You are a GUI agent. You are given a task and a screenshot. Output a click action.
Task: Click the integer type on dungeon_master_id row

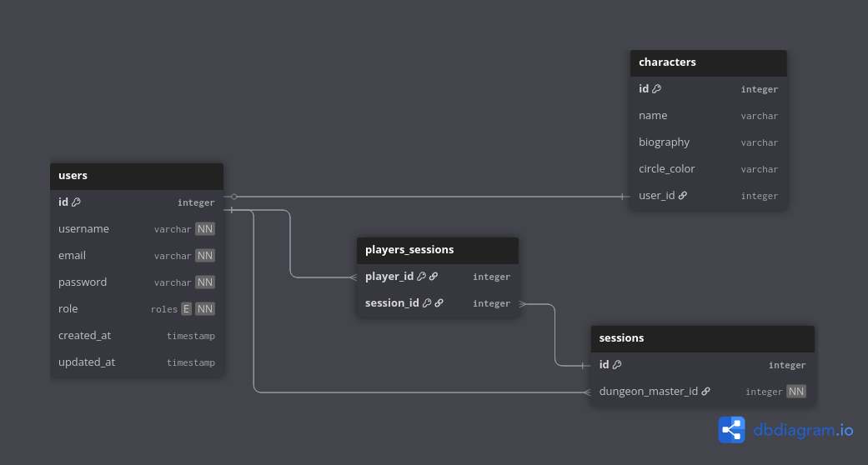(x=764, y=392)
